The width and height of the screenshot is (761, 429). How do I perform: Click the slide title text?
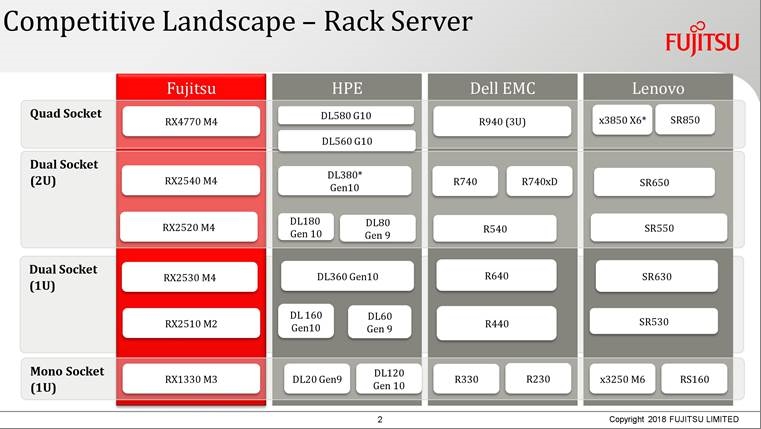click(x=238, y=22)
